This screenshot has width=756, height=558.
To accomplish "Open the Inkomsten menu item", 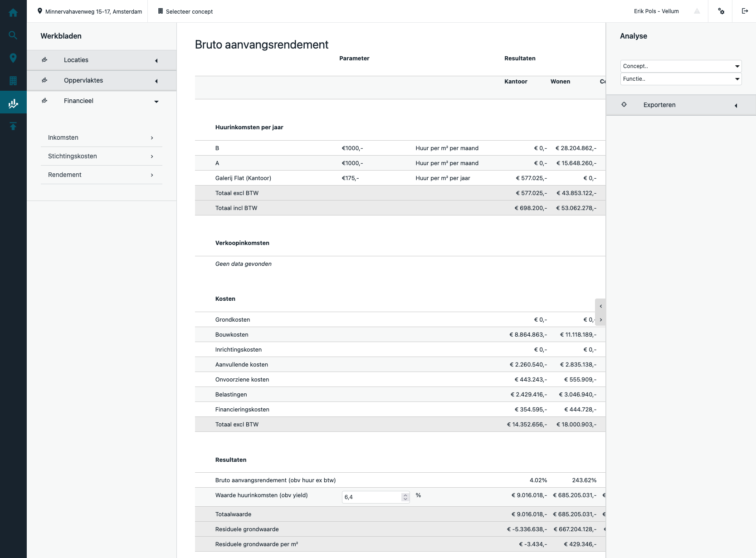I will tap(101, 138).
